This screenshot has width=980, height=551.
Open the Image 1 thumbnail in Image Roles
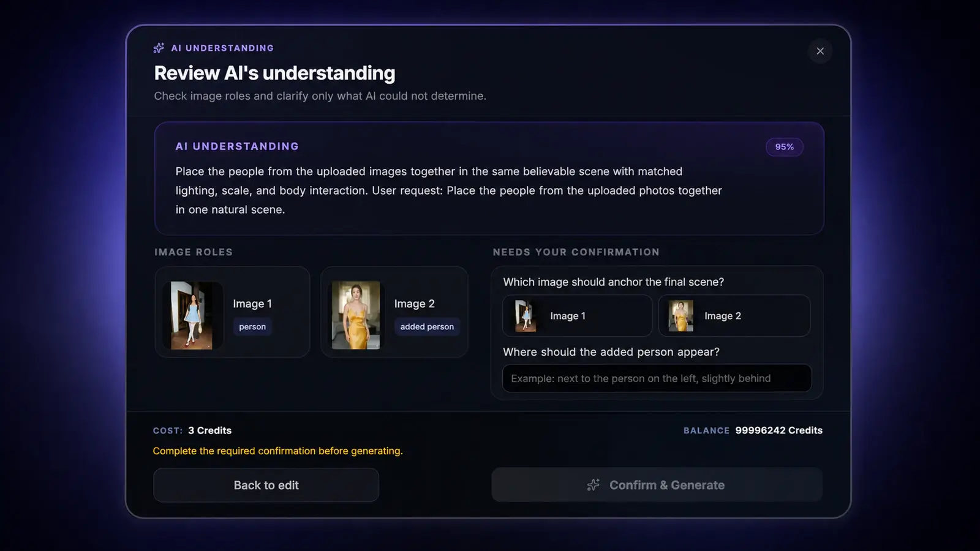192,315
